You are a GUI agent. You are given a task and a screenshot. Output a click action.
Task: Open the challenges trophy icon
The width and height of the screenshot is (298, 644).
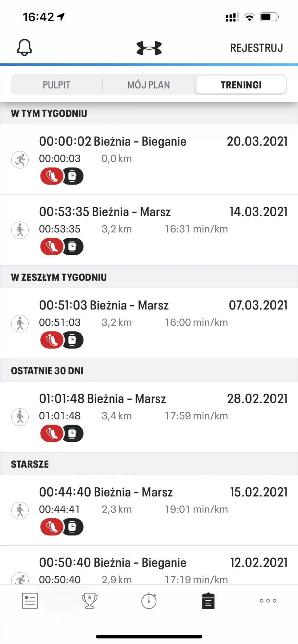pyautogui.click(x=89, y=601)
